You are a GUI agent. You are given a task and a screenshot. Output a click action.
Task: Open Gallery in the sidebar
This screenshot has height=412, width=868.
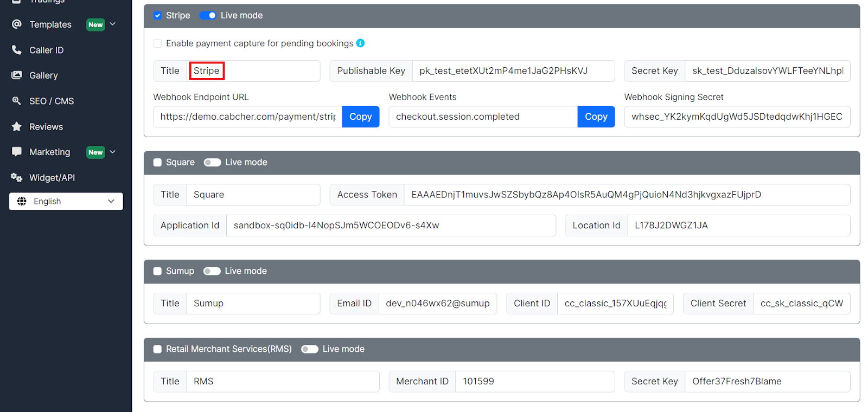pyautogui.click(x=43, y=75)
